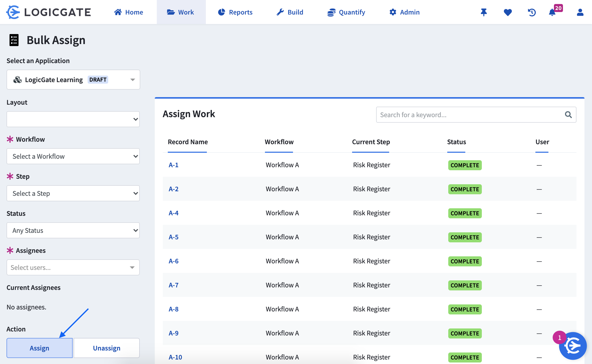Open record A-9

click(174, 333)
